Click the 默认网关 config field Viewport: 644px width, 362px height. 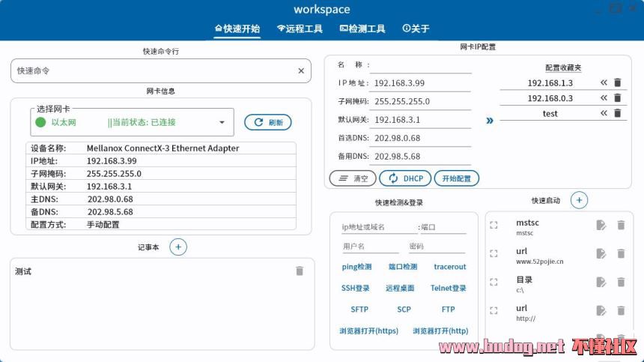(421, 120)
